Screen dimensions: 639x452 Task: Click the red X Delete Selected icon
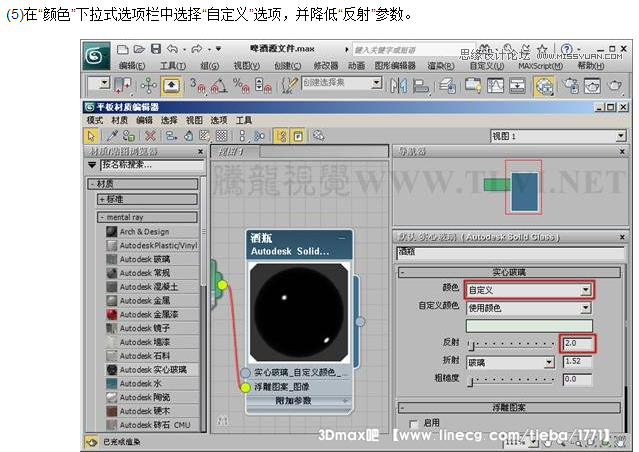(x=150, y=136)
